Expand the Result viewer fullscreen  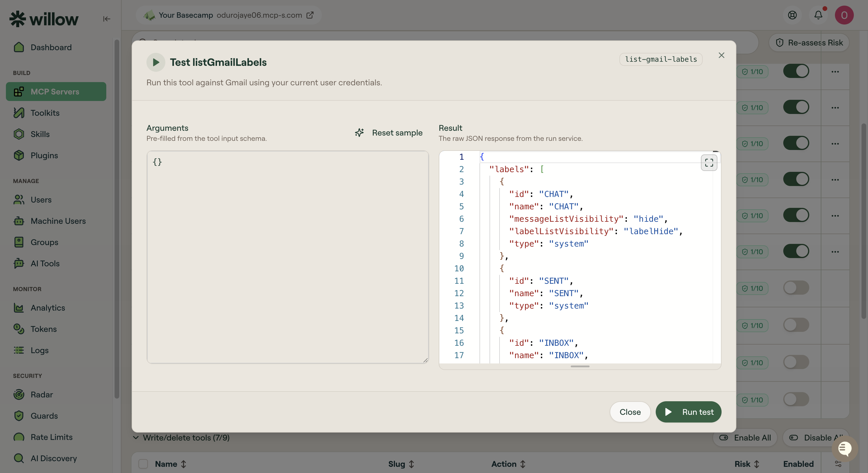coord(709,163)
